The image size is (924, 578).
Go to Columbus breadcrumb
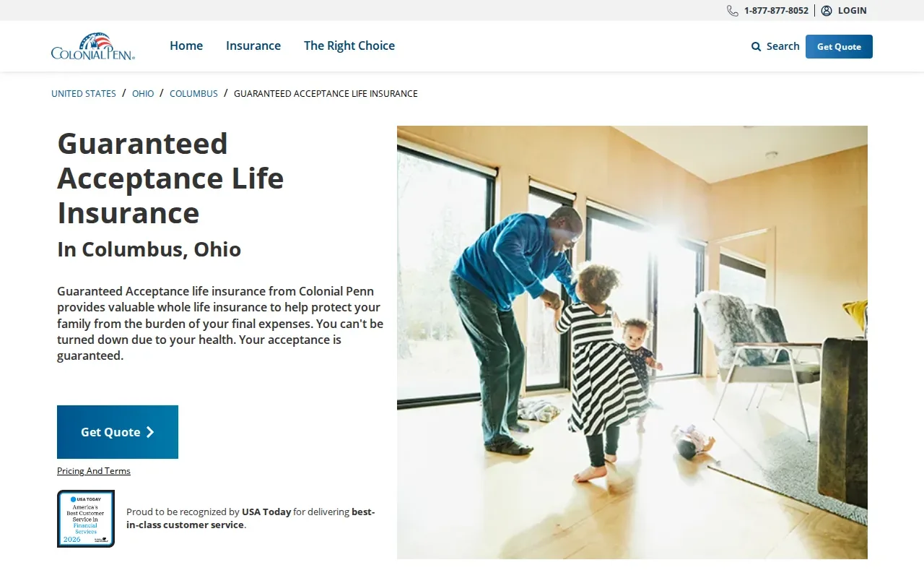tap(193, 94)
